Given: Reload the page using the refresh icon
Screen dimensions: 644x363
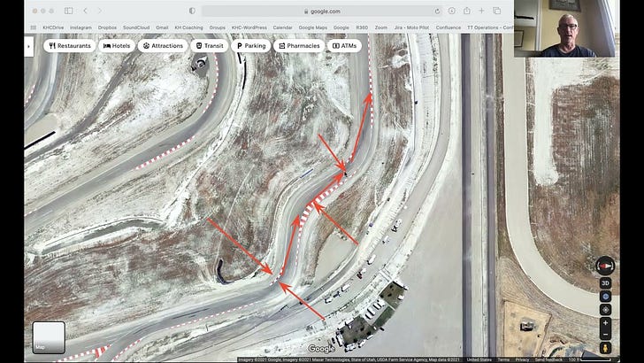Looking at the screenshot, I should point(437,12).
